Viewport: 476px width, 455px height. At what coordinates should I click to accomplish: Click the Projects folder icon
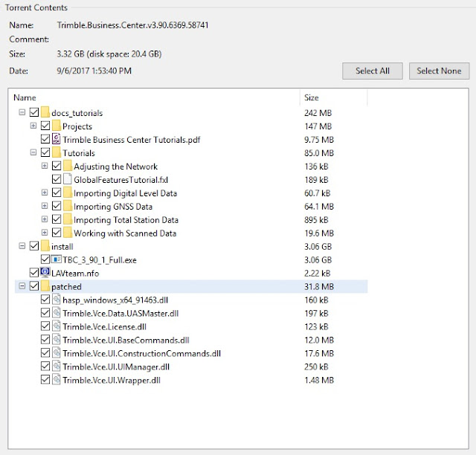point(57,126)
